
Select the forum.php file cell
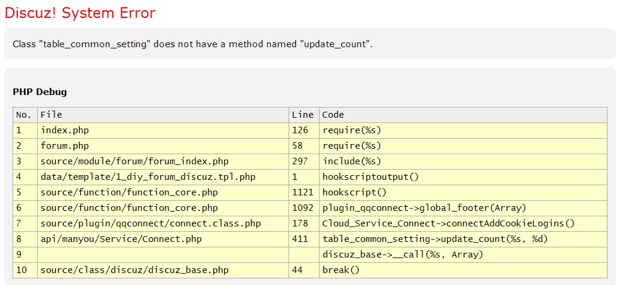(x=65, y=146)
